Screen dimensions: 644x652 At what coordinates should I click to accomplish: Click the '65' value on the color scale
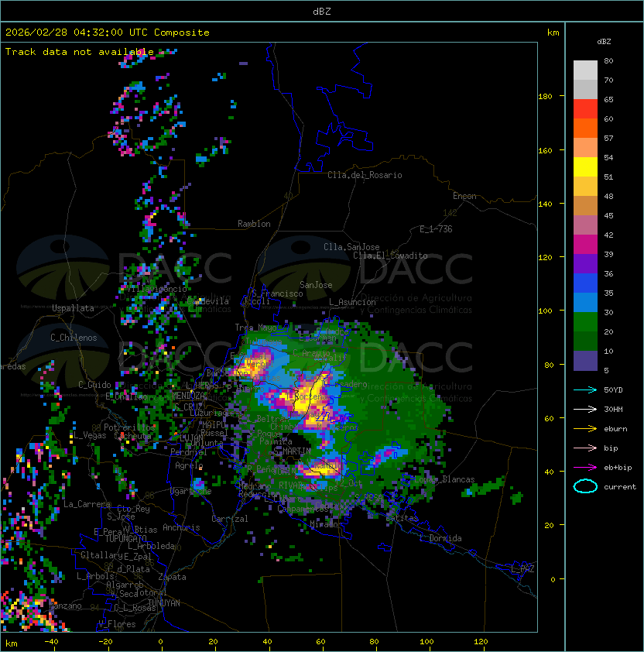pyautogui.click(x=608, y=99)
